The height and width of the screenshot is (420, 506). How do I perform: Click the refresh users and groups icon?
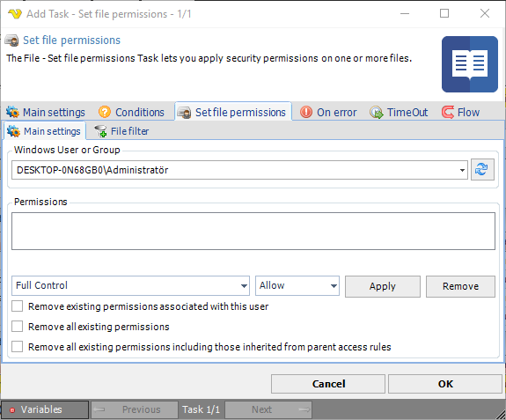click(x=482, y=169)
